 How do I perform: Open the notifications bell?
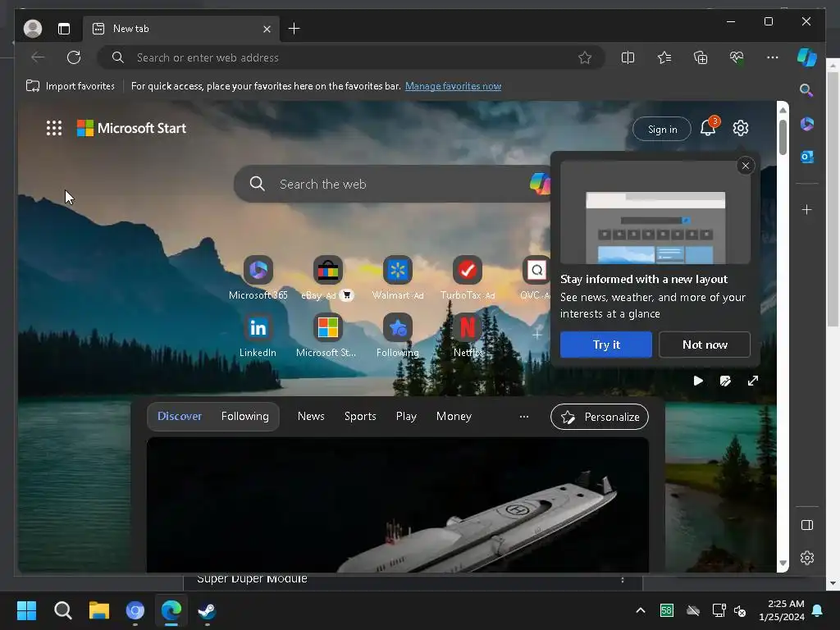tap(708, 128)
